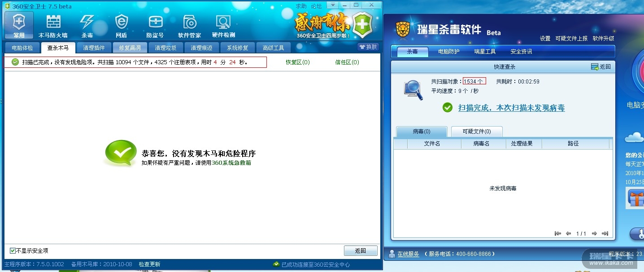The height and width of the screenshot is (272, 644).
Task: Open 软件升级 in Rising window
Action: pyautogui.click(x=603, y=39)
